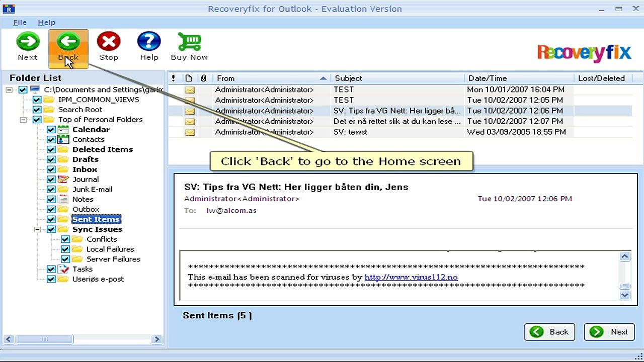
Task: Click the Back toolbar icon
Action: click(x=68, y=42)
